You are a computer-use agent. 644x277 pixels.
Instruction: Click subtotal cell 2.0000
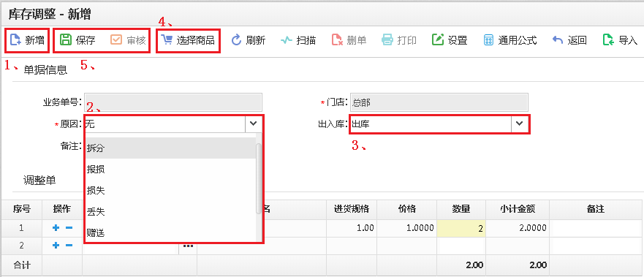click(518, 229)
